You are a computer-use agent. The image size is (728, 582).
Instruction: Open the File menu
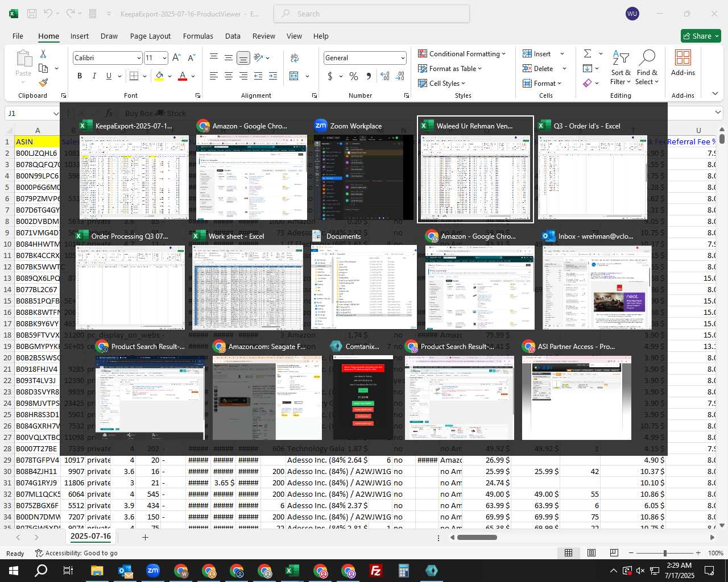pos(18,36)
